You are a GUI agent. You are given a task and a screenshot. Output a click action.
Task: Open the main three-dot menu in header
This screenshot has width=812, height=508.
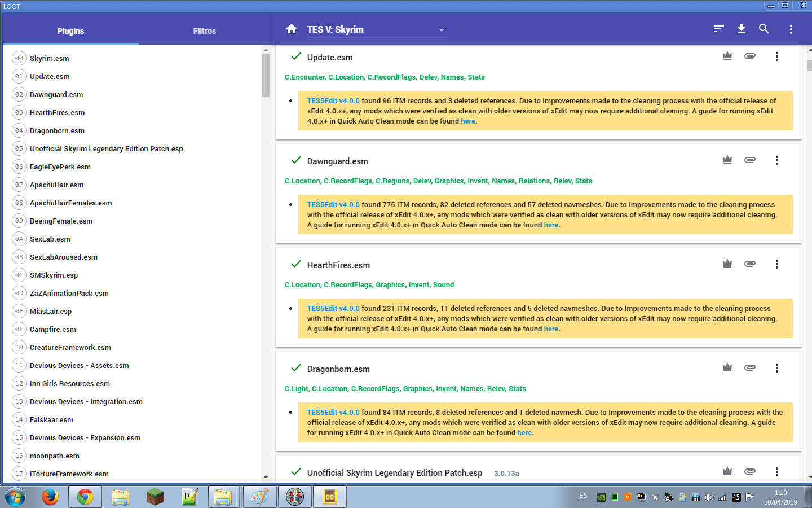coord(791,29)
